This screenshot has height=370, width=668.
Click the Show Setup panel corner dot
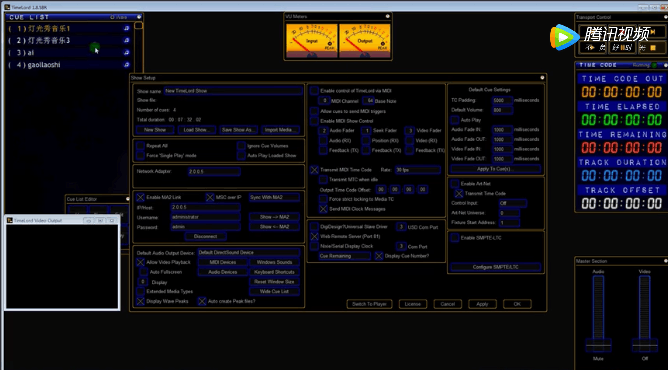click(542, 78)
